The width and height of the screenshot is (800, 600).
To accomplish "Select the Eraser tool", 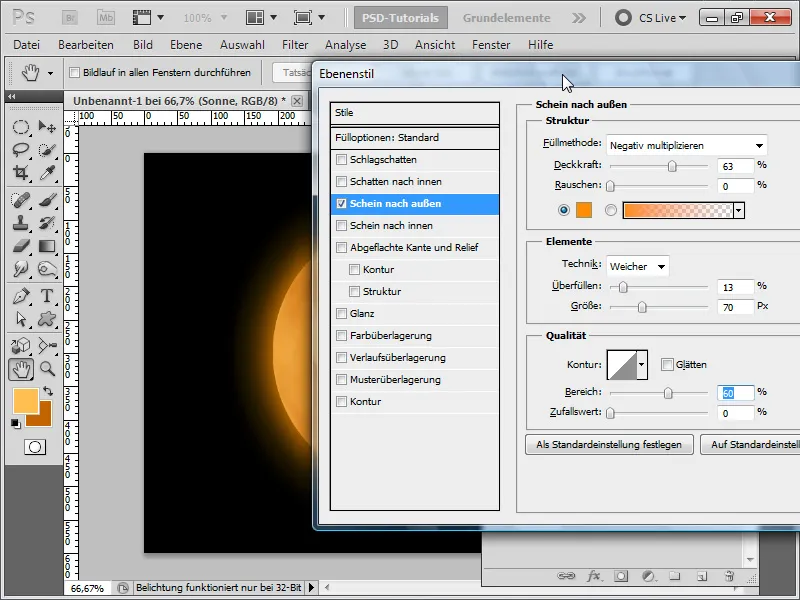I will coord(20,246).
